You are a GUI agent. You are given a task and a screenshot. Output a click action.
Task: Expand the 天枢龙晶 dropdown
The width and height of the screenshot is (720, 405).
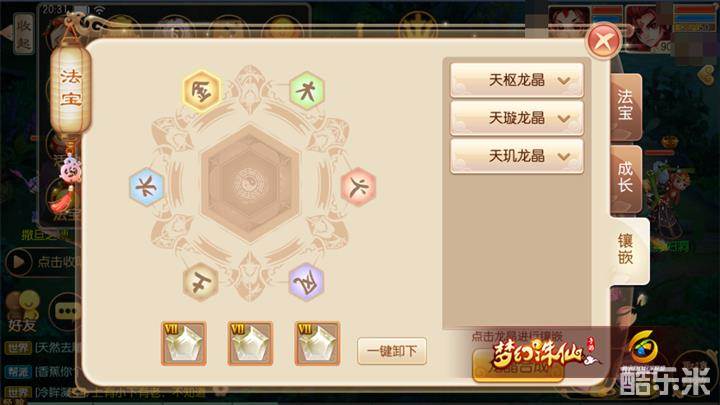(x=517, y=80)
